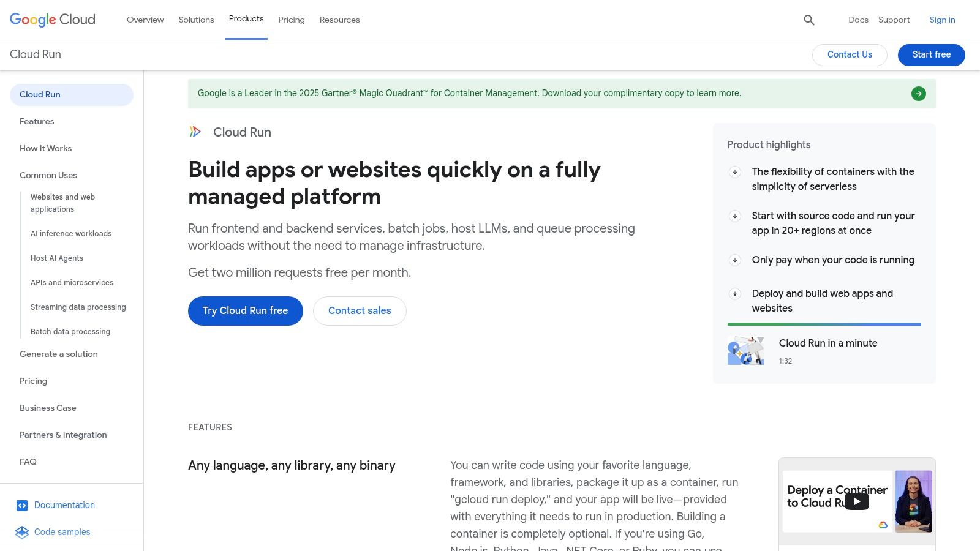Viewport: 980px width, 551px height.
Task: Click the Documentation icon in sidebar
Action: (22, 506)
